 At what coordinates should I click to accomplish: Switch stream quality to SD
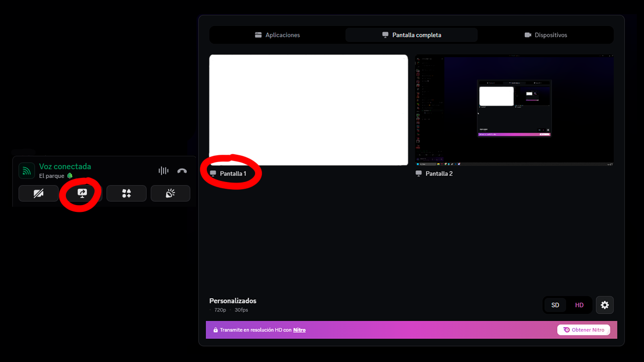(555, 305)
